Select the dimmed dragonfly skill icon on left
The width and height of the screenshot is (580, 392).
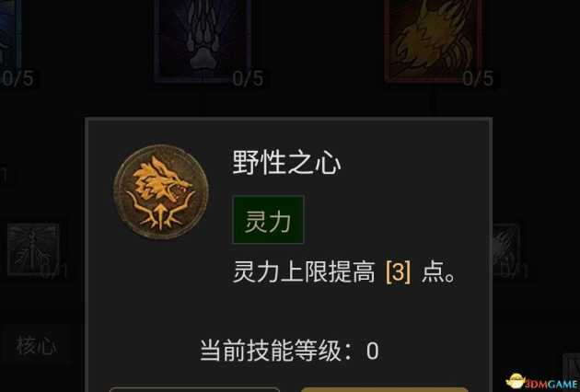(33, 248)
